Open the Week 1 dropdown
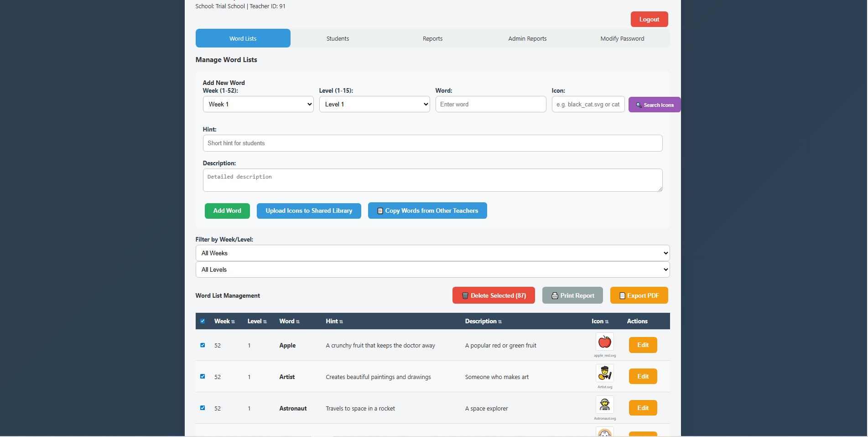This screenshot has height=437, width=868. [258, 104]
